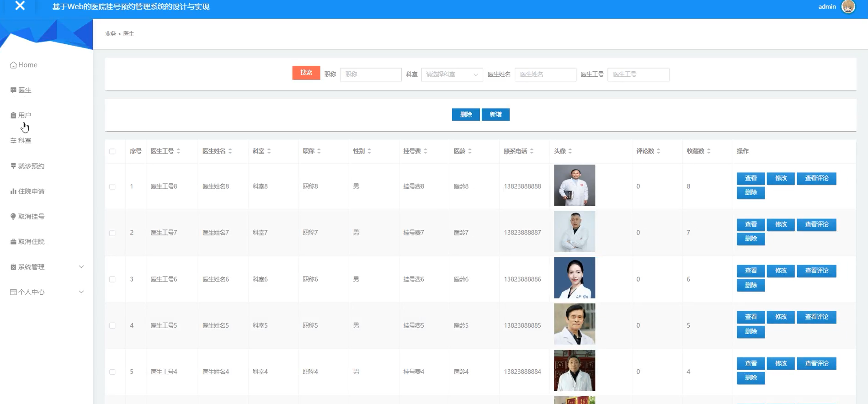Viewport: 868px width, 404px height.
Task: Click 查看评论 for 医生工号4 row
Action: (x=817, y=364)
